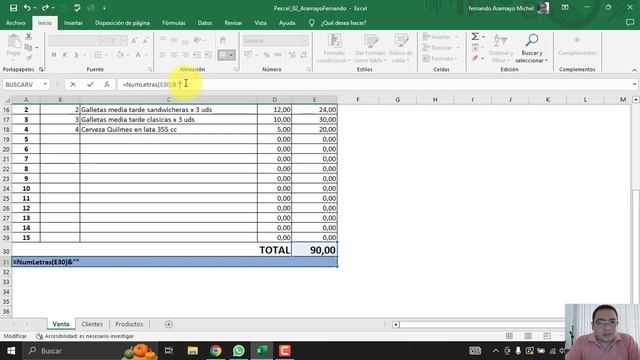This screenshot has height=360, width=640.
Task: Click Insertar in Celdas group
Action: [439, 37]
